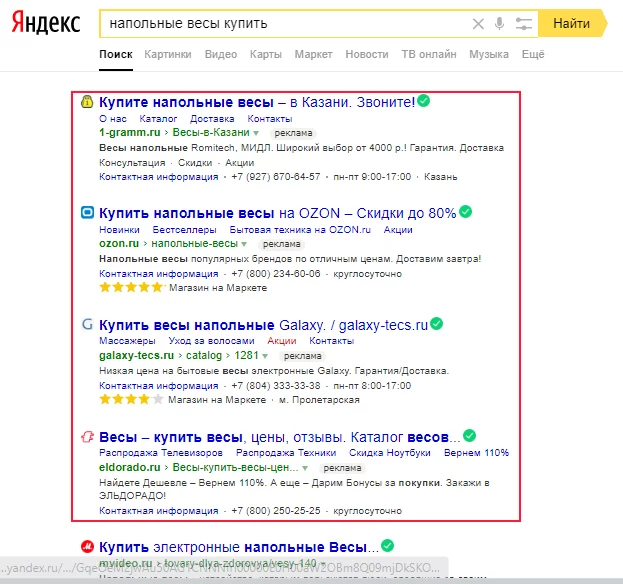
Task: Click green verified checkmark on Galaxy result
Action: pos(437,323)
